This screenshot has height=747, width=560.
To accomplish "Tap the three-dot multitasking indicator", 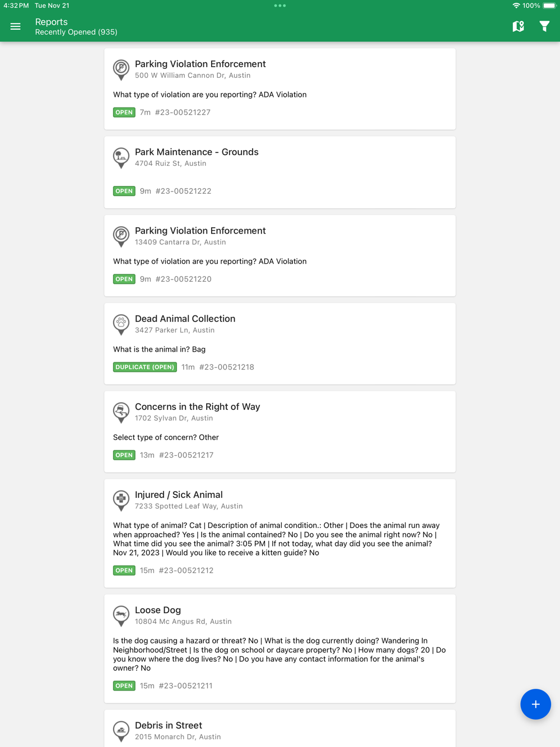I will (x=280, y=6).
